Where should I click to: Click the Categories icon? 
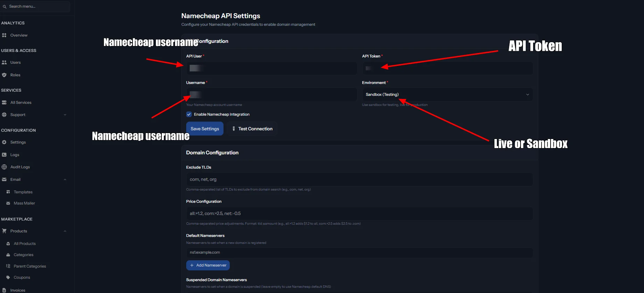[8, 255]
